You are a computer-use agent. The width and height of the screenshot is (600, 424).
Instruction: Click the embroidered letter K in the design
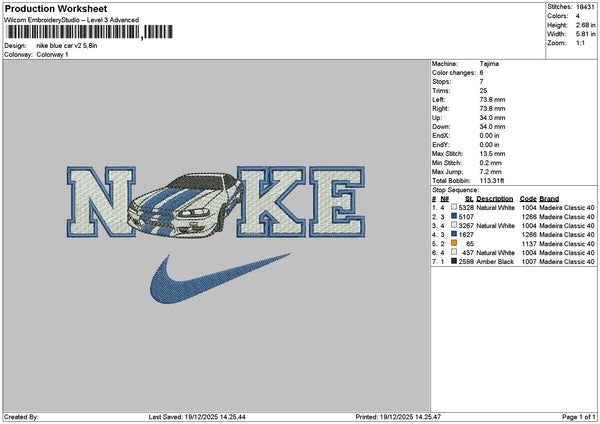click(x=272, y=202)
